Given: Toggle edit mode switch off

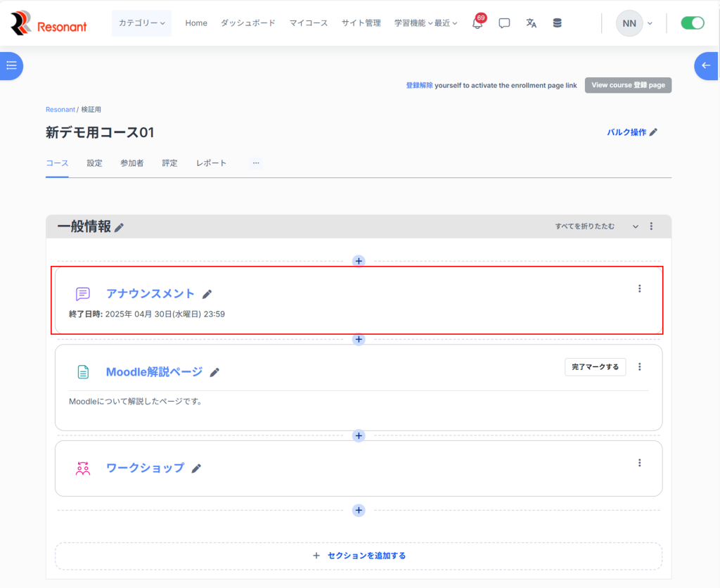Looking at the screenshot, I should point(692,23).
